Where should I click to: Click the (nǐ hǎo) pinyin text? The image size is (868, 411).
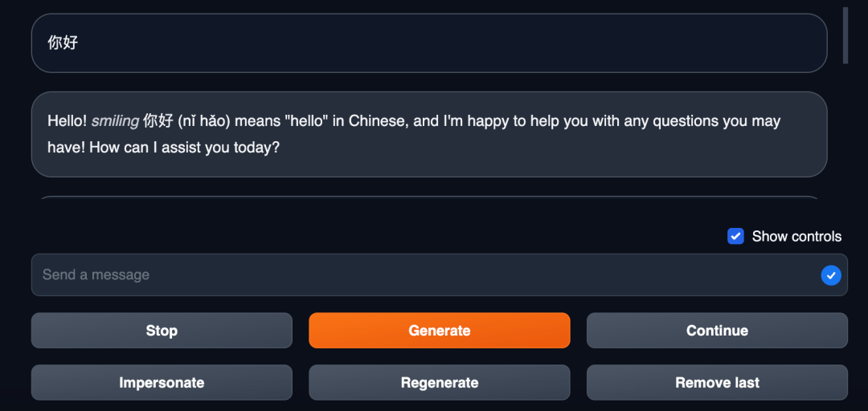(x=203, y=121)
